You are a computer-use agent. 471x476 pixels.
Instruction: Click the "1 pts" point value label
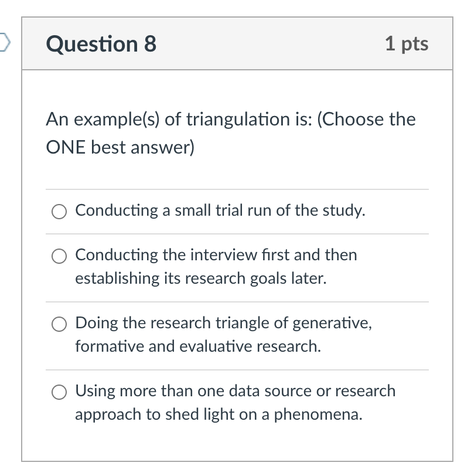[407, 43]
